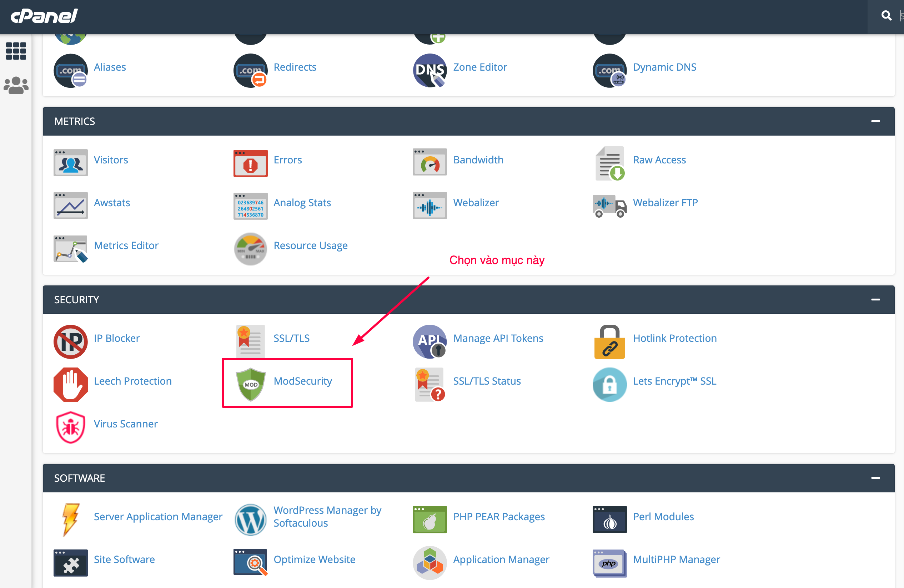Open the Zone Editor DNS icon
The height and width of the screenshot is (588, 904).
(430, 70)
